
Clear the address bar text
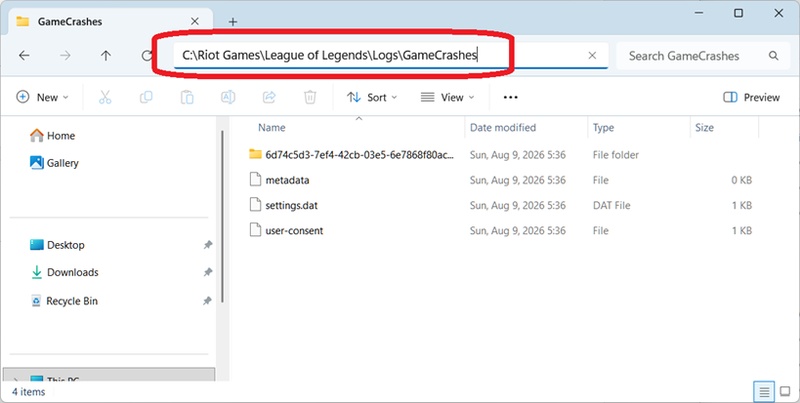(x=592, y=56)
